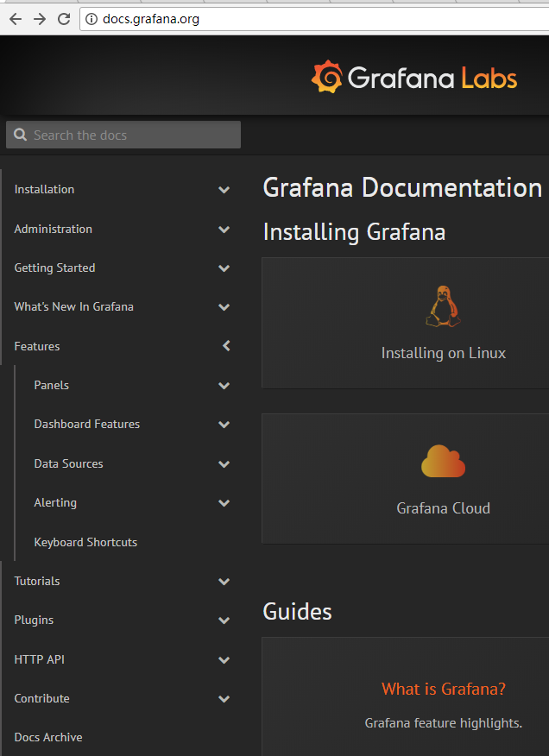Viewport: 549px width, 756px height.
Task: Open the Installing on Linux link
Action: (443, 353)
